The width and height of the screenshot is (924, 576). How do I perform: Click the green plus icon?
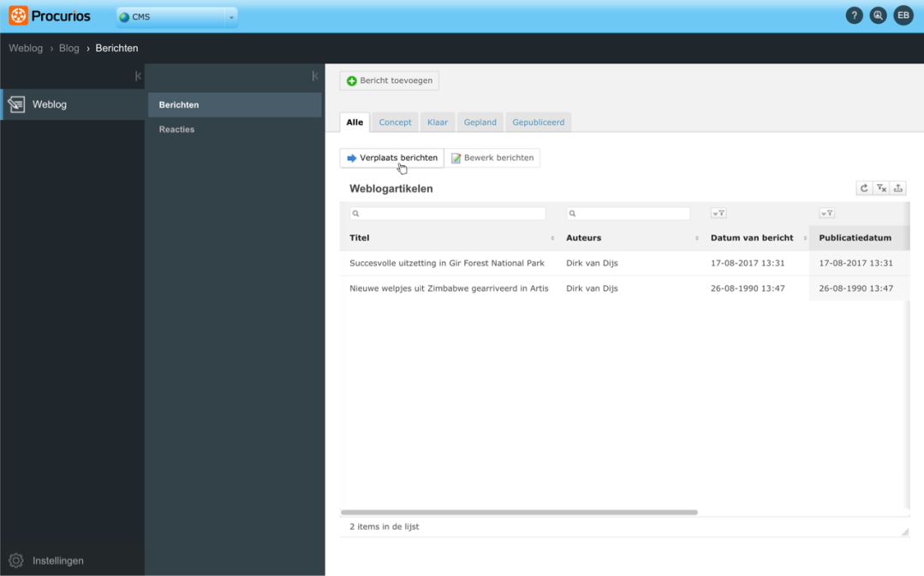pos(352,80)
